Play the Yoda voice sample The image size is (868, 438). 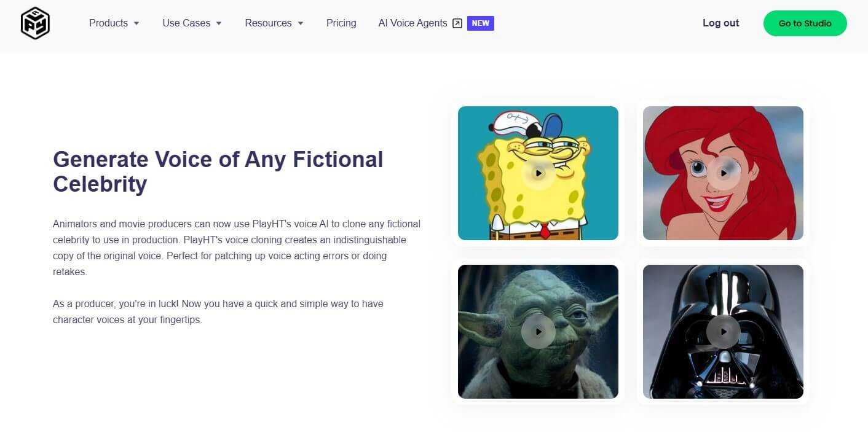tap(539, 332)
